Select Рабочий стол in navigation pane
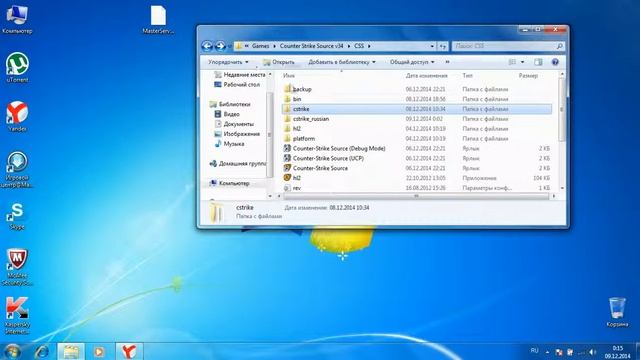Viewport: 640px width, 360px height. tap(237, 84)
